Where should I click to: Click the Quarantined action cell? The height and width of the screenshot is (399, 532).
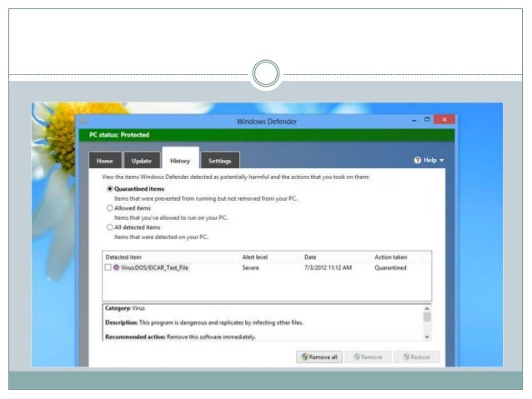pos(390,267)
